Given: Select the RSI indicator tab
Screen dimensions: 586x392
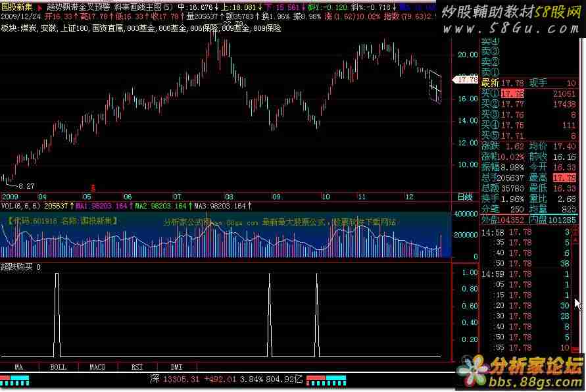Looking at the screenshot, I should (137, 367).
